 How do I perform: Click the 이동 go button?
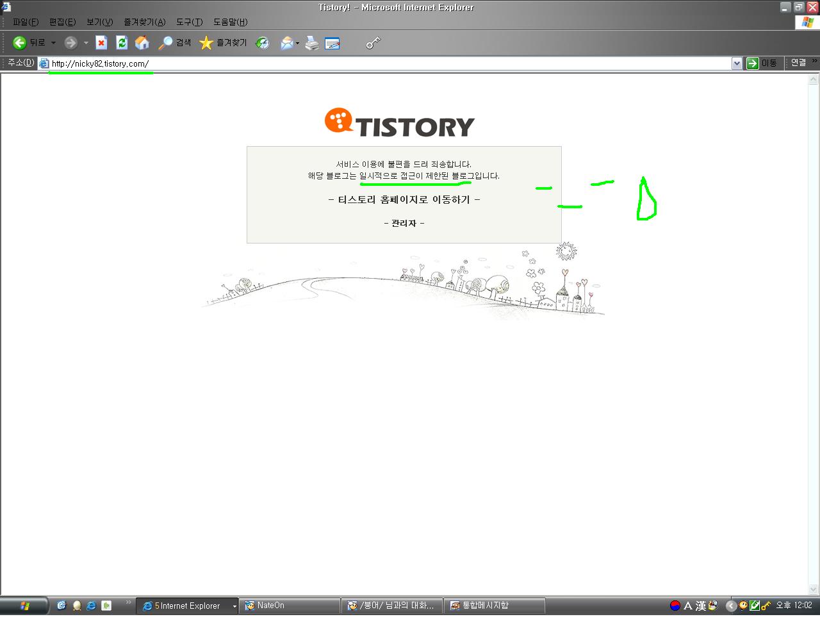tap(762, 63)
